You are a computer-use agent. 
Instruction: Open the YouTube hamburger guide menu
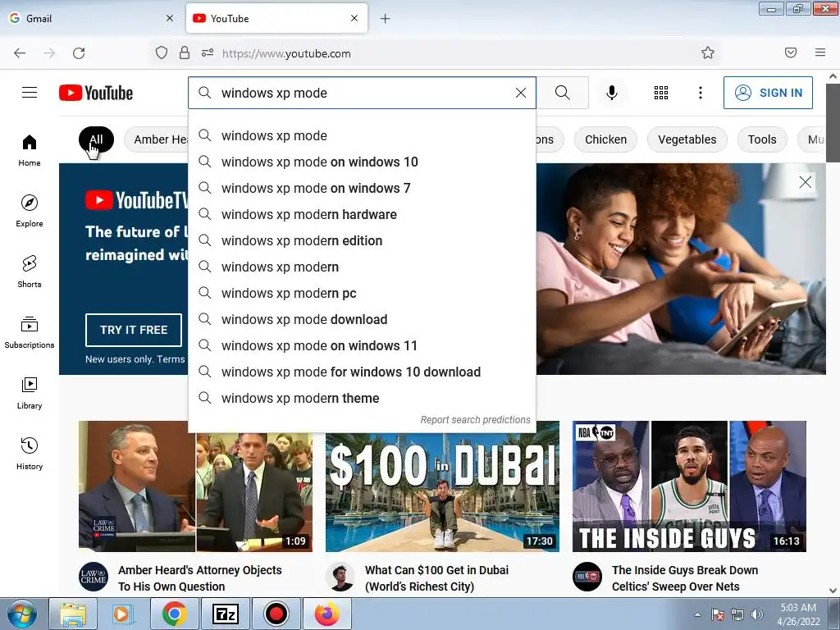coord(30,93)
